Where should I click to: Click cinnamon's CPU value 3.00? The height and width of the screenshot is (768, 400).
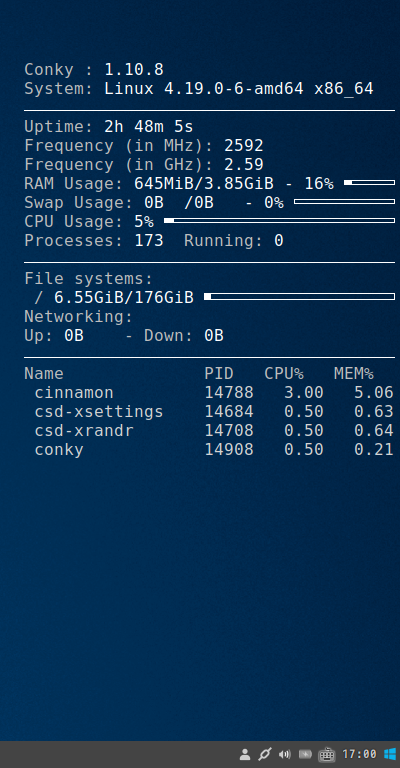pos(304,393)
